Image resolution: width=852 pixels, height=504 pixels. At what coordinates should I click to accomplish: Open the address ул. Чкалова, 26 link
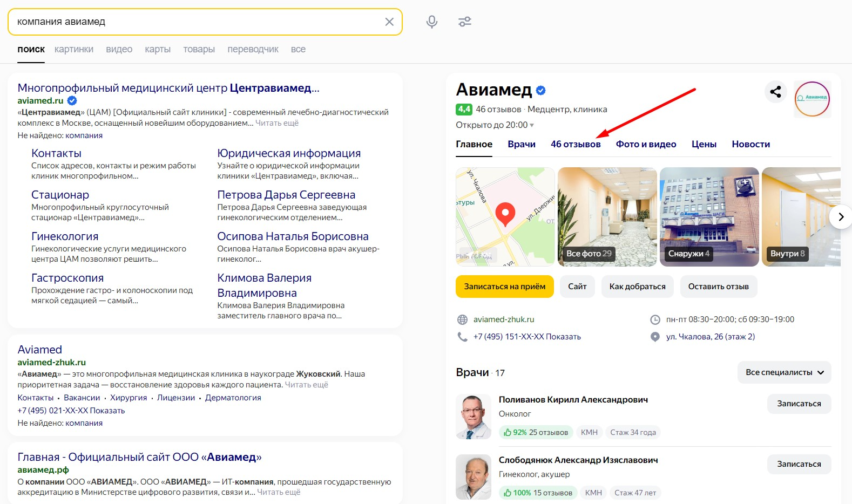(x=711, y=337)
